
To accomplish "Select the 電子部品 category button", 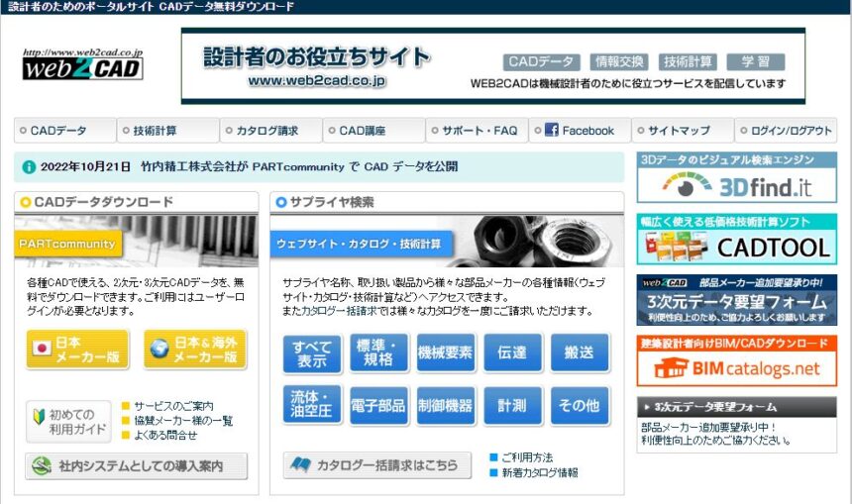I will coord(378,406).
